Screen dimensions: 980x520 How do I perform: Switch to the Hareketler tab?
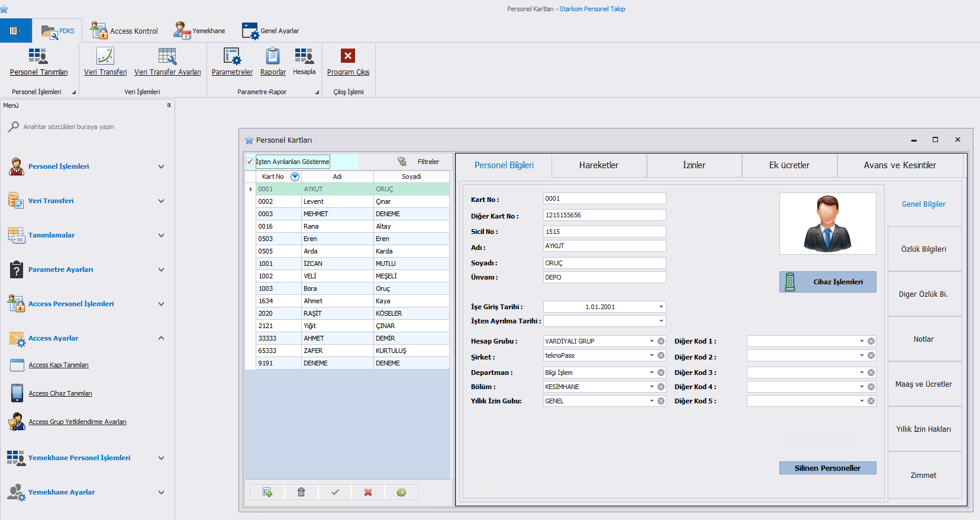tap(598, 165)
